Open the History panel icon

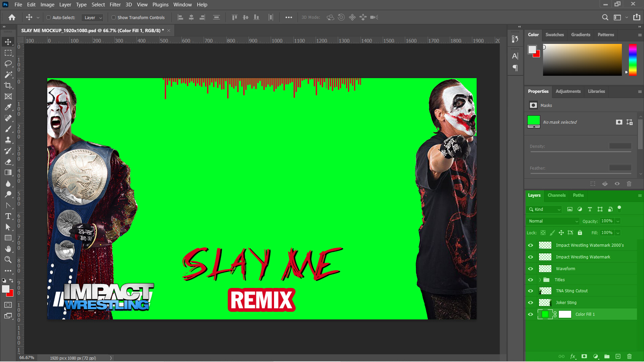coord(515,39)
